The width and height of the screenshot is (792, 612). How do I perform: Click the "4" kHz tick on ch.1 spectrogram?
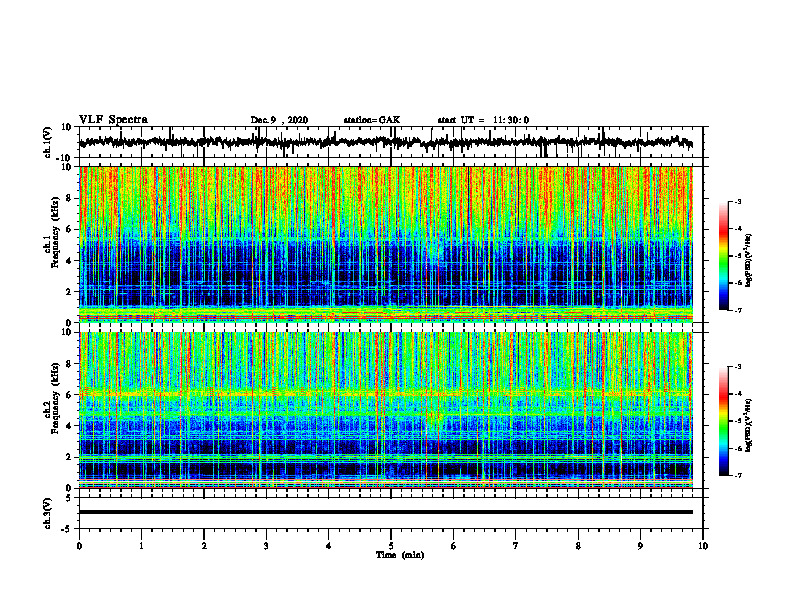(x=70, y=261)
